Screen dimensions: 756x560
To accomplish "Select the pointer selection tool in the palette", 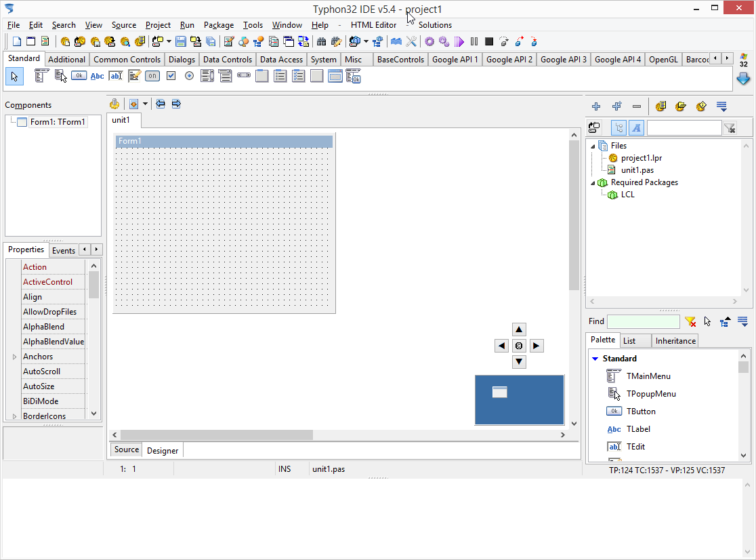I will (14, 76).
